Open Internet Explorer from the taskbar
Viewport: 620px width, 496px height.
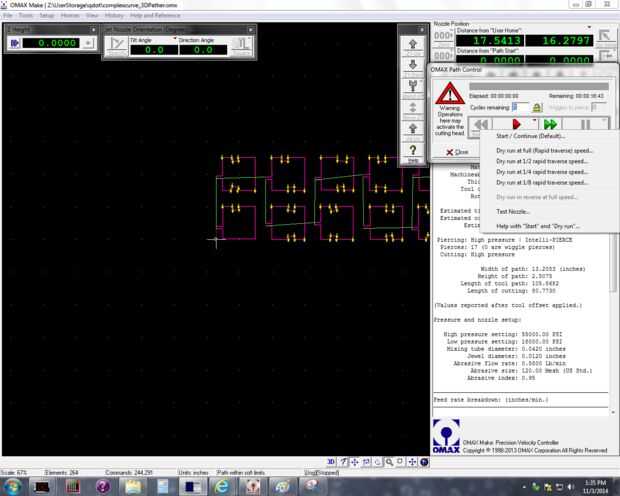(x=222, y=486)
